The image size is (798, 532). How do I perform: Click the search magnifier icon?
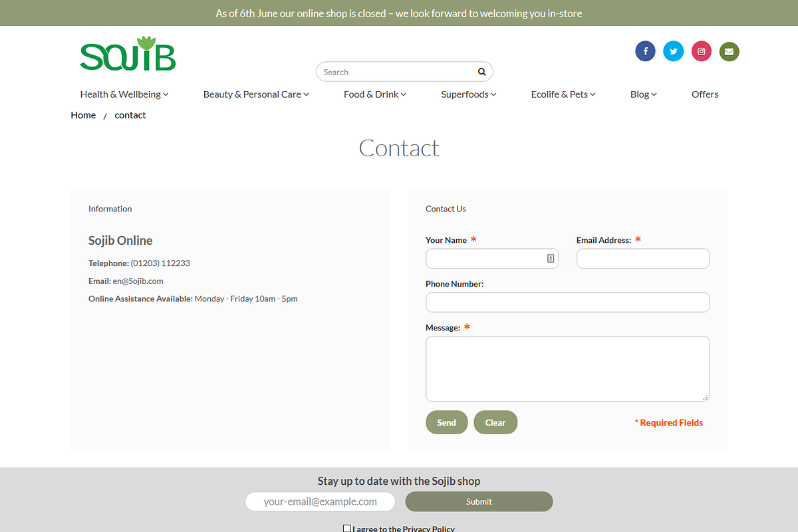coord(481,72)
